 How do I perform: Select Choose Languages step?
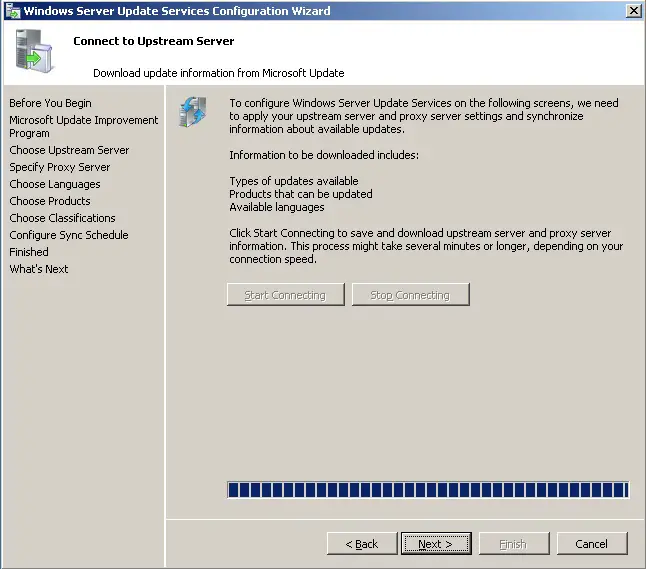(x=55, y=184)
